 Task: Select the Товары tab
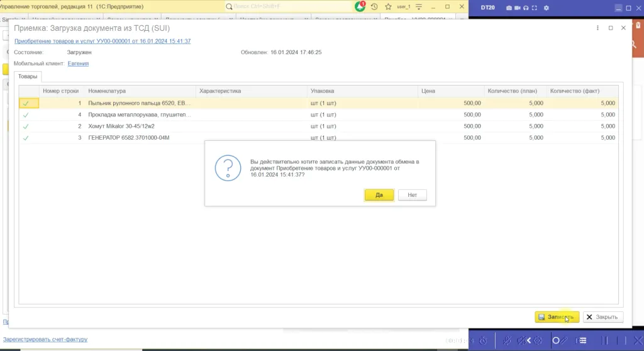pos(28,77)
